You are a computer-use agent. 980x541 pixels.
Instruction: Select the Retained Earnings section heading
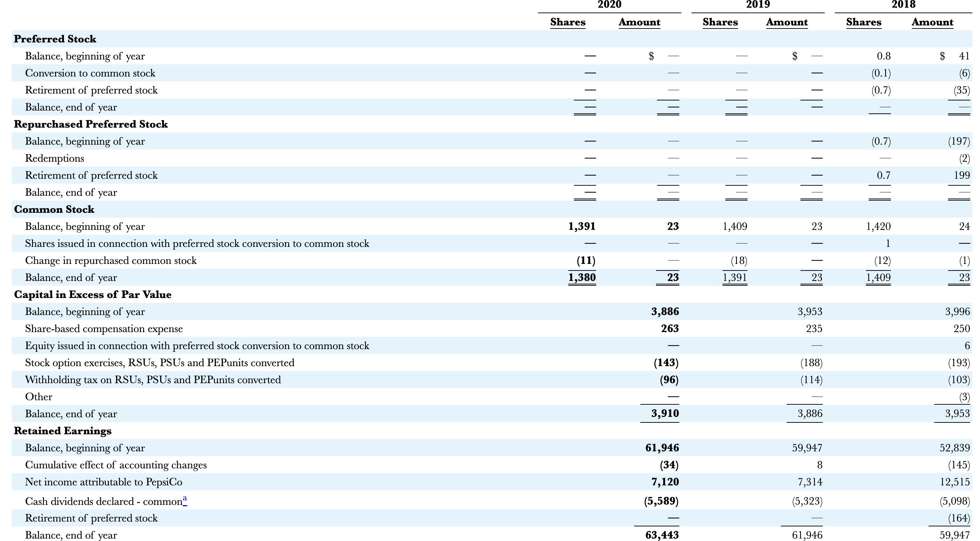62,431
